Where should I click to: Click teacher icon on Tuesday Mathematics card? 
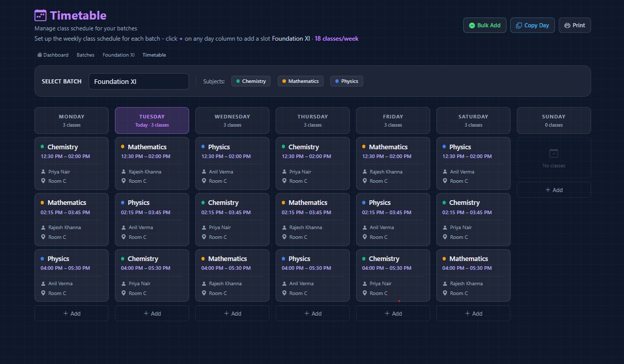click(124, 172)
